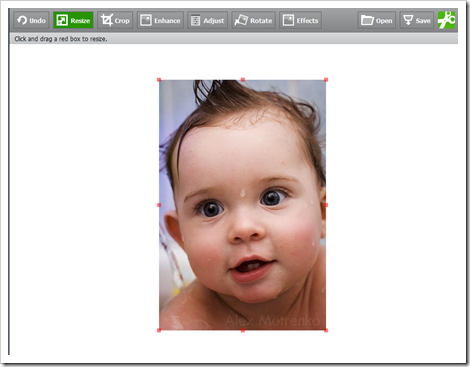Open the Adjust tool
470x367 pixels.
207,20
